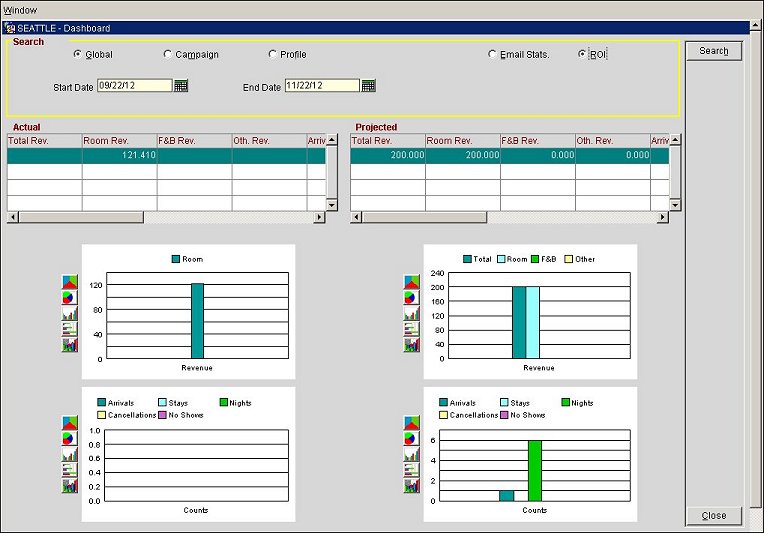Click Projected grid F&B Rev. column header
Image resolution: width=764 pixels, height=533 pixels.
pyautogui.click(x=538, y=141)
